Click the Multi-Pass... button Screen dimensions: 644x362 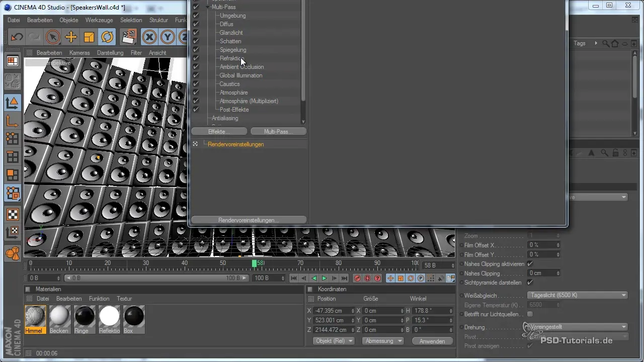point(278,131)
